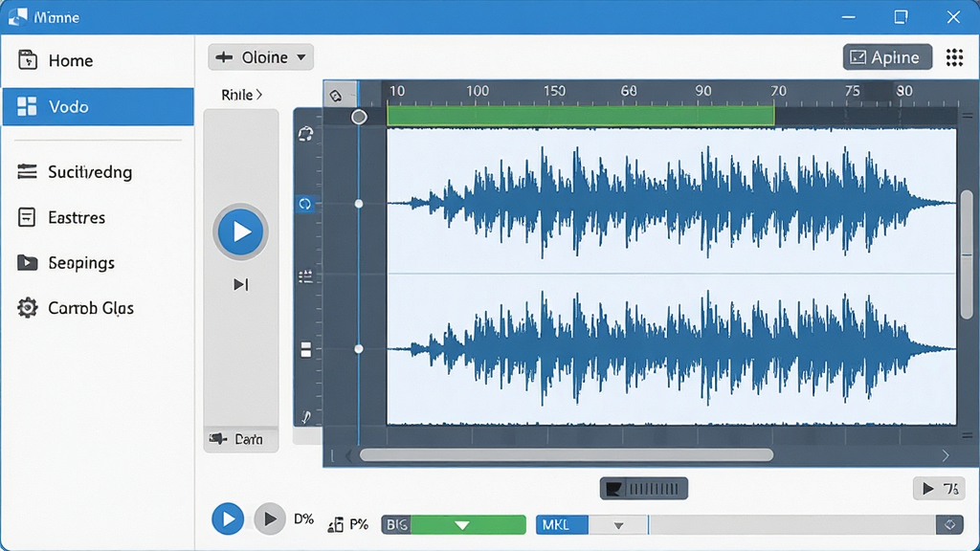The image size is (980, 551).
Task: Click the diamond button ending the bottom slider
Action: 949,525
